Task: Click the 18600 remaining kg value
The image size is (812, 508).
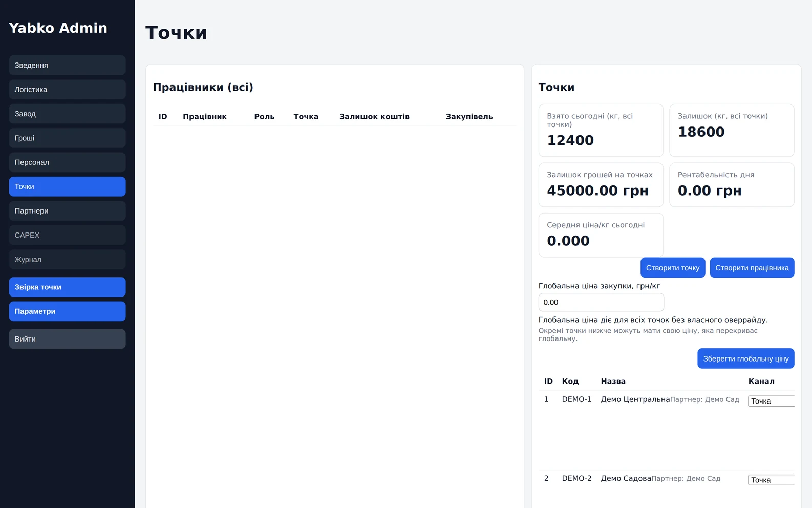Action: point(701,132)
